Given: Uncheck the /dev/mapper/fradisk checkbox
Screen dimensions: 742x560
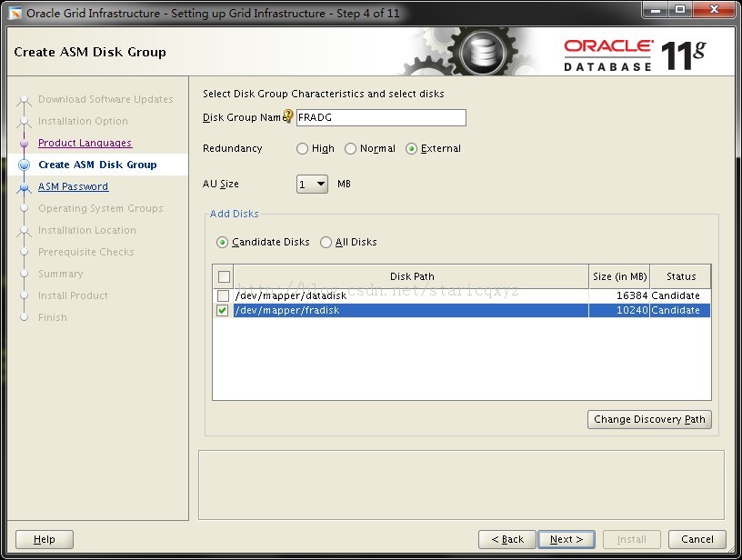Looking at the screenshot, I should click(223, 310).
